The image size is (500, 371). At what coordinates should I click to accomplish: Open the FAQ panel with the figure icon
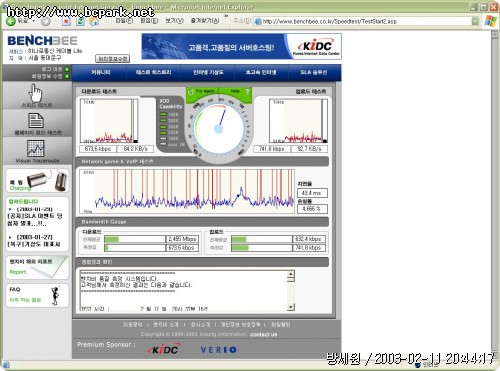37,295
